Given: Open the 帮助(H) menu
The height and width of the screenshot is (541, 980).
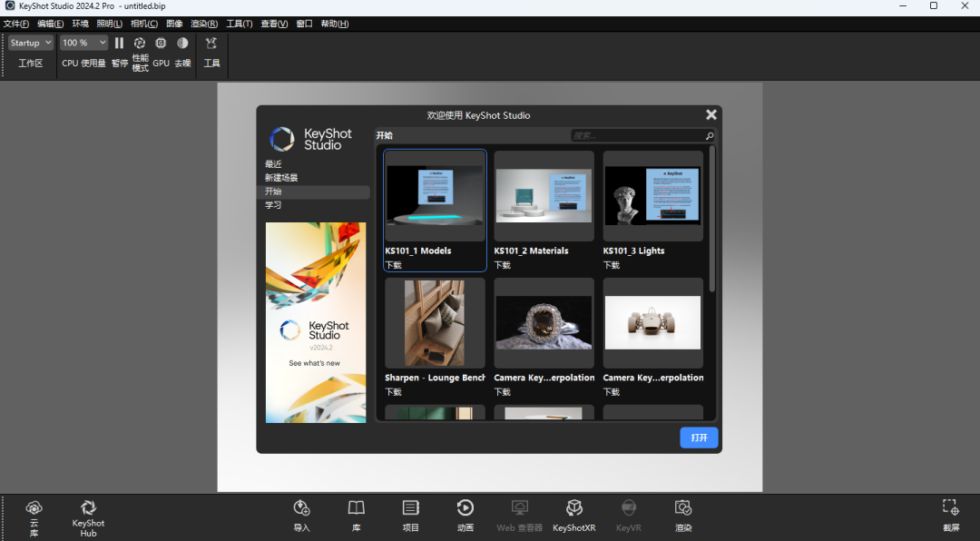Looking at the screenshot, I should [334, 24].
